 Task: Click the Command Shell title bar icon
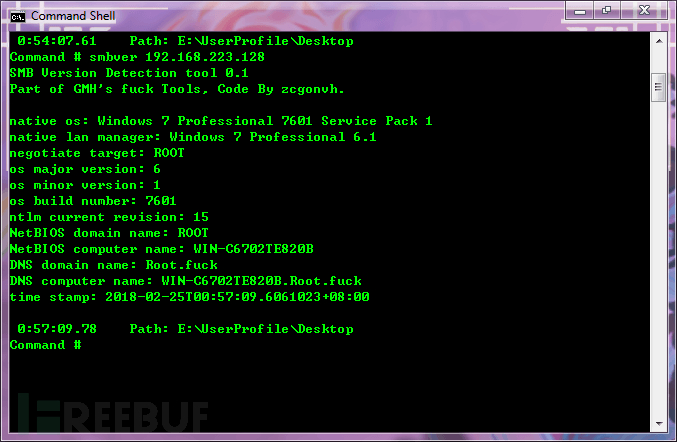coord(18,17)
